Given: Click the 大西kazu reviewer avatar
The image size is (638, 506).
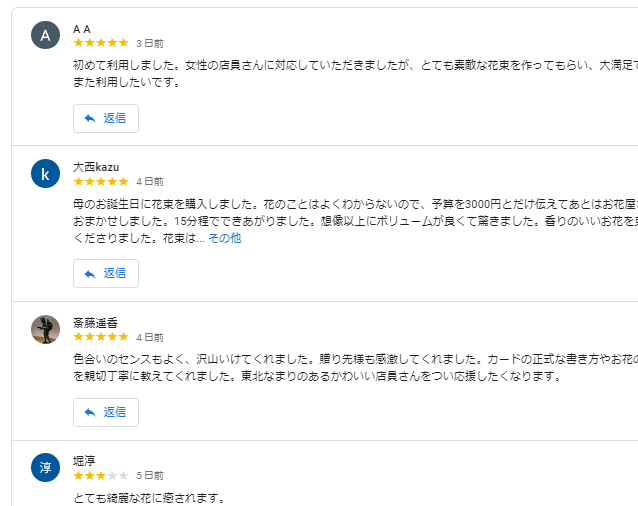Looking at the screenshot, I should click(x=45, y=173).
